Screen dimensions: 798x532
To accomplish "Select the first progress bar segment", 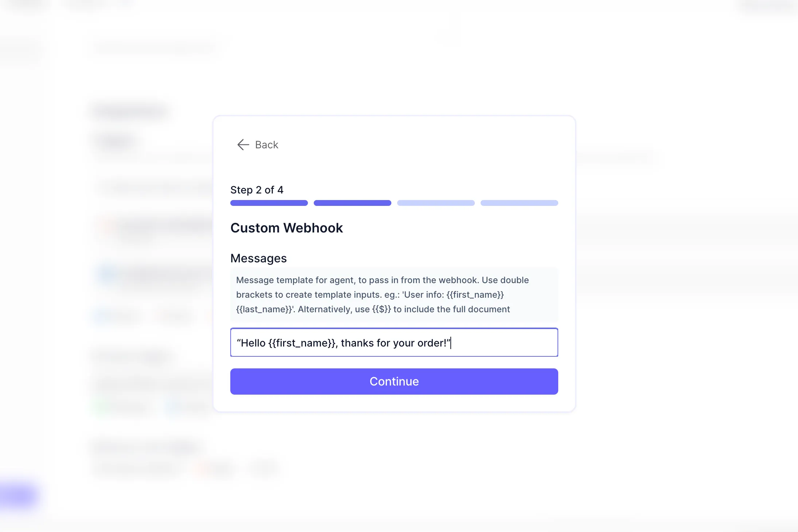I will pyautogui.click(x=269, y=203).
